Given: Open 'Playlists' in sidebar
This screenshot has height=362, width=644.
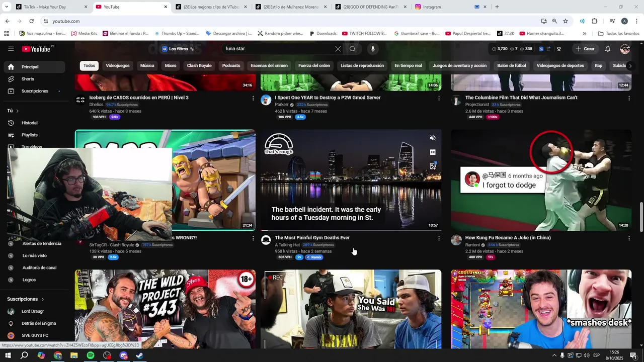Looking at the screenshot, I should tap(34, 135).
